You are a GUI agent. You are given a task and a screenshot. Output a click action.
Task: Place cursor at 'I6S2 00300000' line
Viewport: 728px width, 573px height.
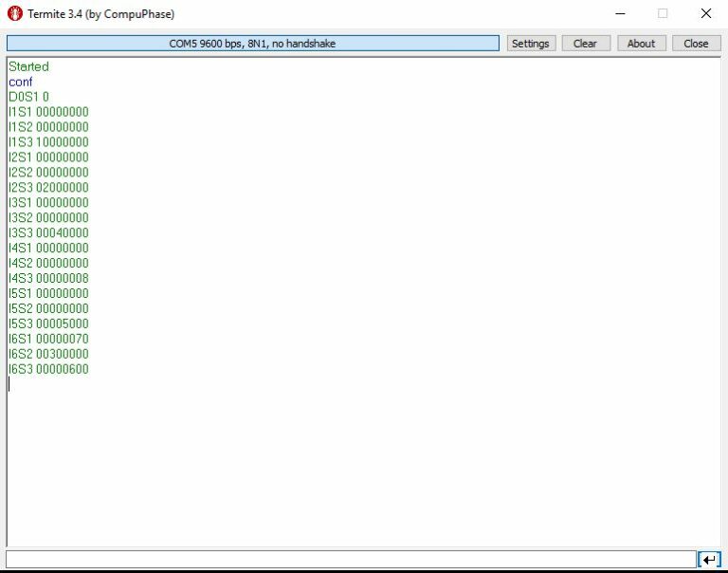click(48, 354)
